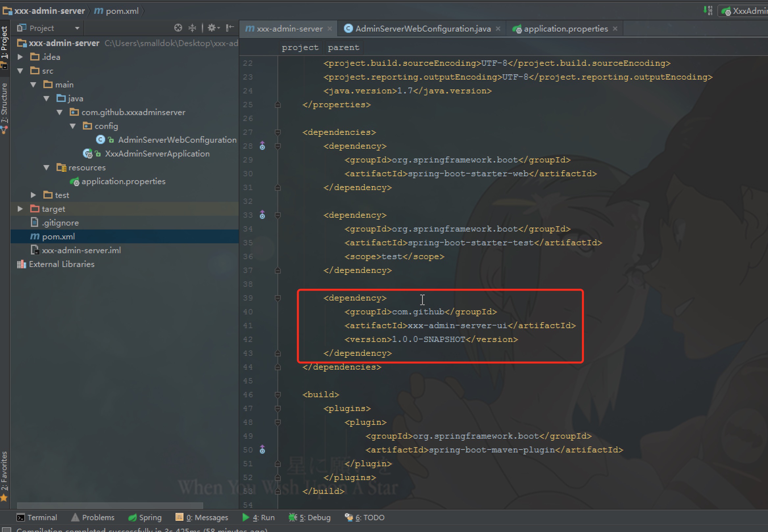Image resolution: width=768 pixels, height=532 pixels.
Task: Select AdminServerWebConfiguration in project tree
Action: [166, 140]
